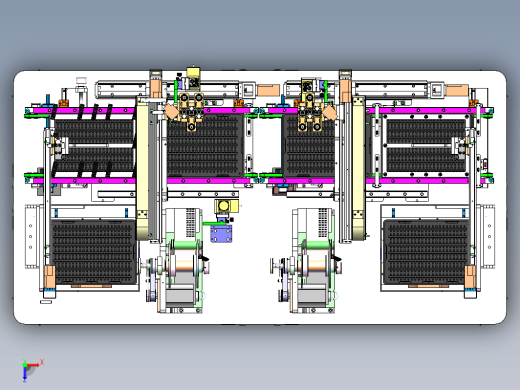Select the right brass pick-up head
The height and width of the screenshot is (390, 520).
tap(310, 112)
